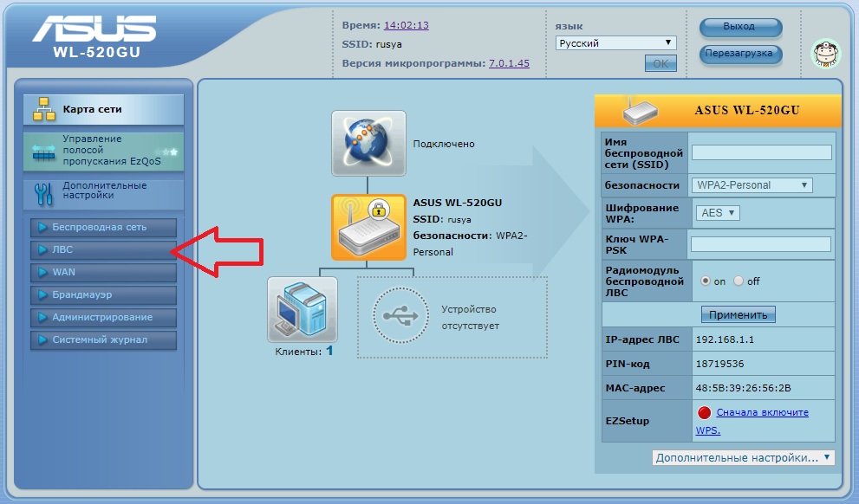Click the Сначала включите WPS link
This screenshot has height=504, width=859.
point(753,422)
